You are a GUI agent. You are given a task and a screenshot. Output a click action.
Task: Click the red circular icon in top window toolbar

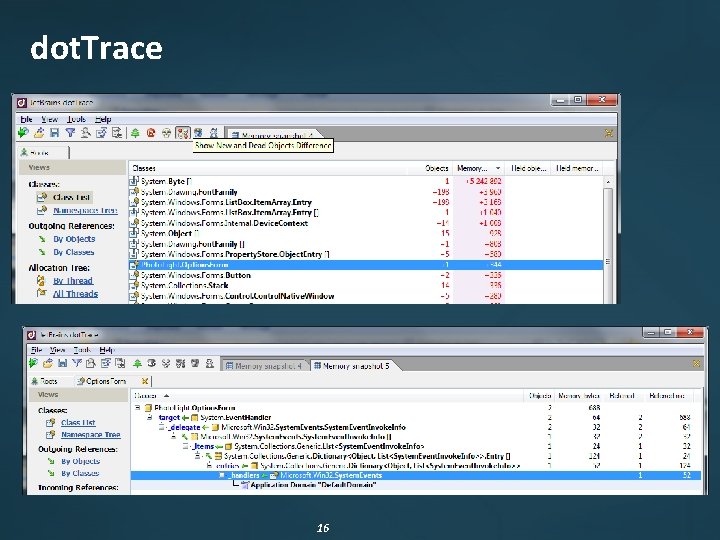(x=151, y=133)
